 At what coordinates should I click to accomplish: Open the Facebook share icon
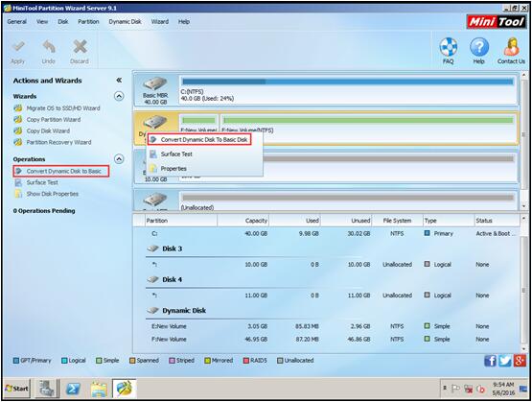[490, 361]
